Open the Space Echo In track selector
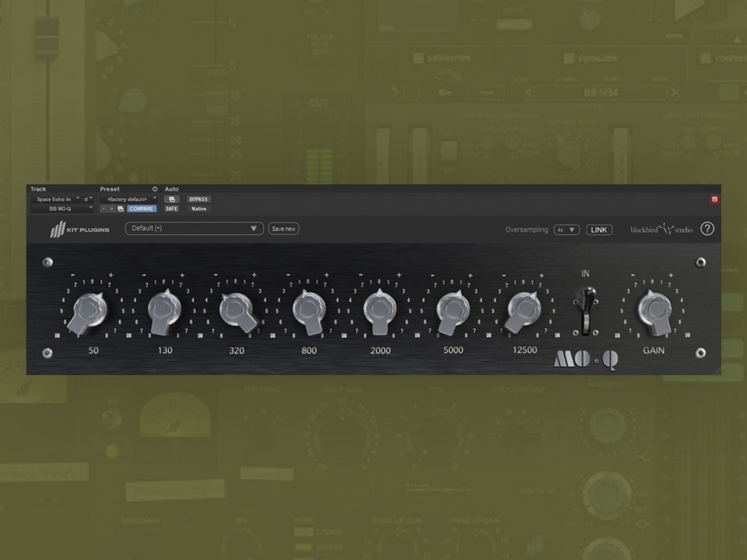Screen dimensions: 747x560 click(x=54, y=199)
